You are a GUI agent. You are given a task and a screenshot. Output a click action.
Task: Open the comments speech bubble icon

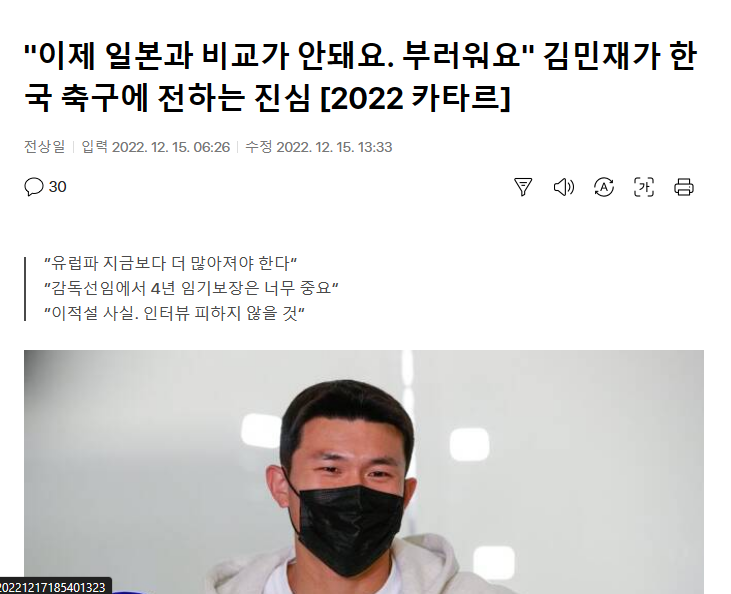tap(34, 186)
